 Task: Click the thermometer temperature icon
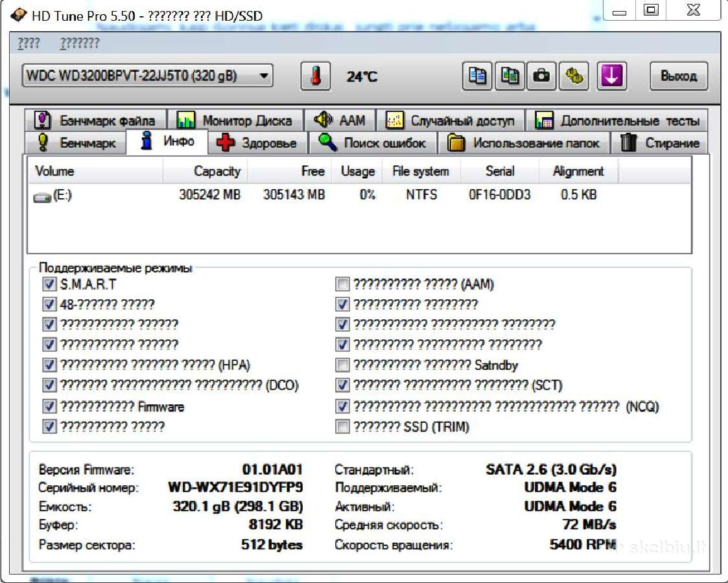pos(316,76)
